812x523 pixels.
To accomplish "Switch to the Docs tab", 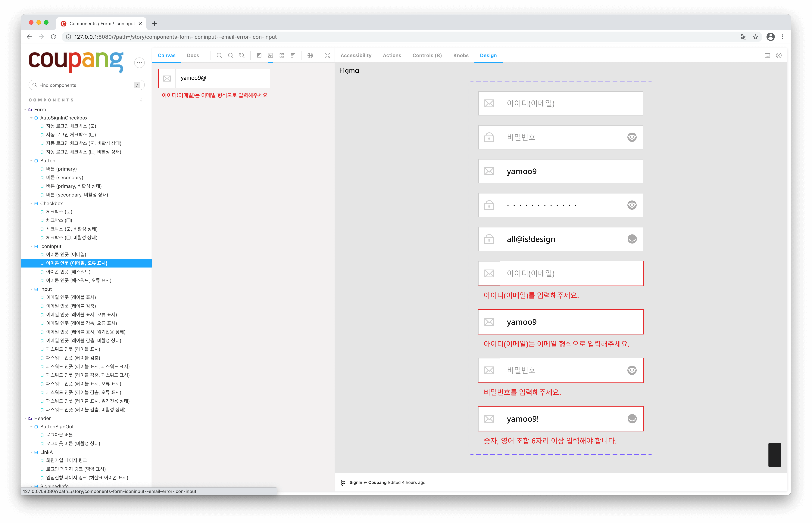I will pos(193,55).
